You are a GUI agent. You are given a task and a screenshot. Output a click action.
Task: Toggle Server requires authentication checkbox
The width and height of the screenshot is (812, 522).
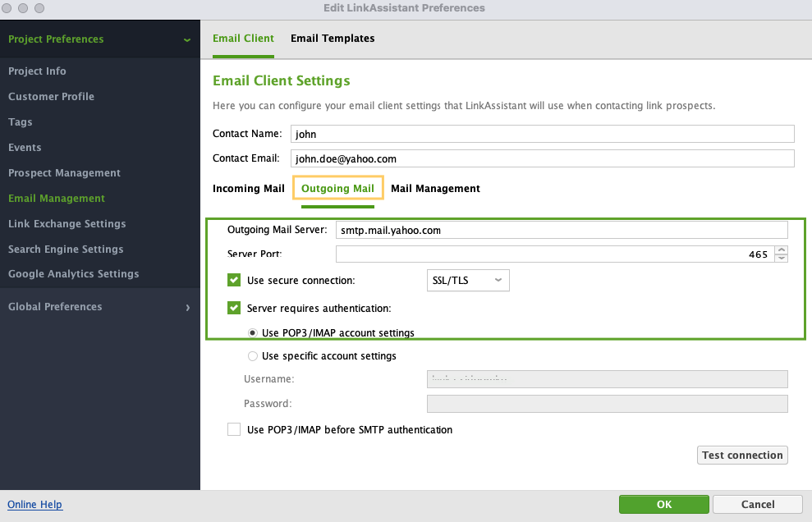[x=234, y=309]
